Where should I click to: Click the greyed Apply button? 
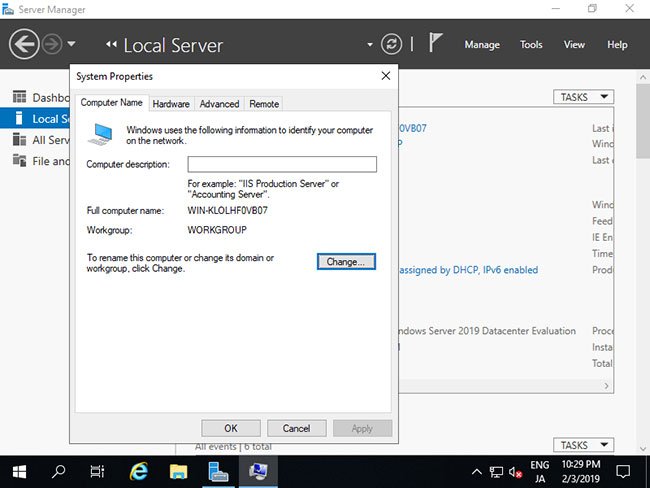pyautogui.click(x=362, y=428)
